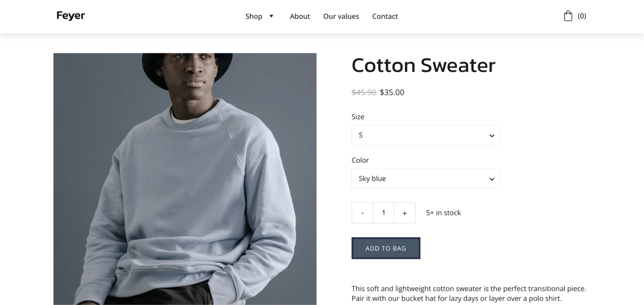This screenshot has width=644, height=305.
Task: Click the Feyer brand logo
Action: [x=70, y=15]
